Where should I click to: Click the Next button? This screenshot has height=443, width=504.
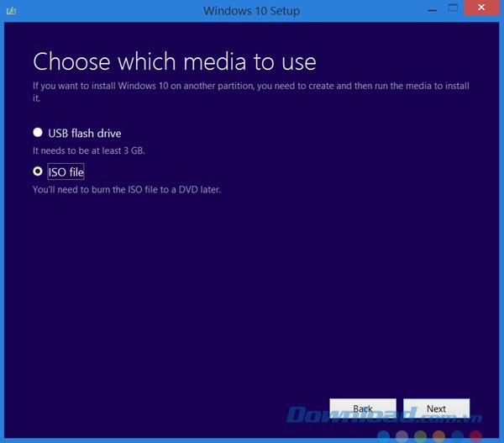436,409
